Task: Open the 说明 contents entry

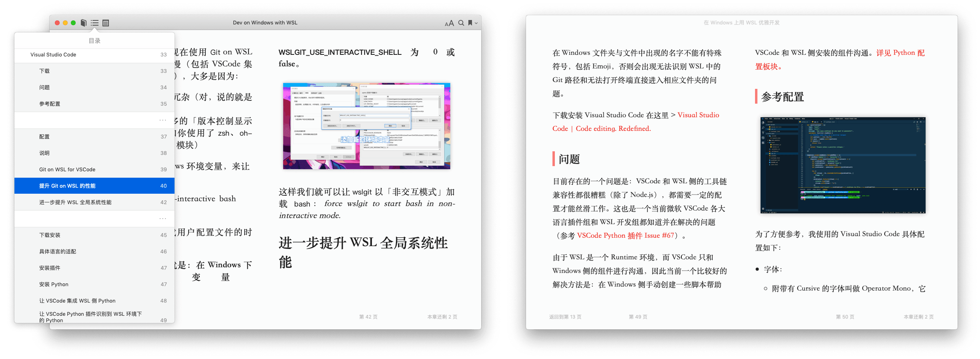Action: pyautogui.click(x=94, y=153)
